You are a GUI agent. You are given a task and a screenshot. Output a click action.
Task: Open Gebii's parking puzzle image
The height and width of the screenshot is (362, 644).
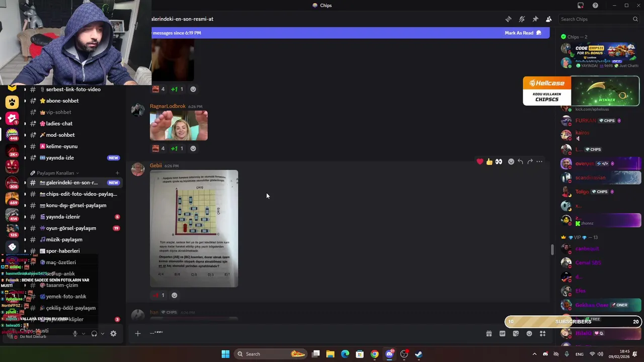click(194, 229)
